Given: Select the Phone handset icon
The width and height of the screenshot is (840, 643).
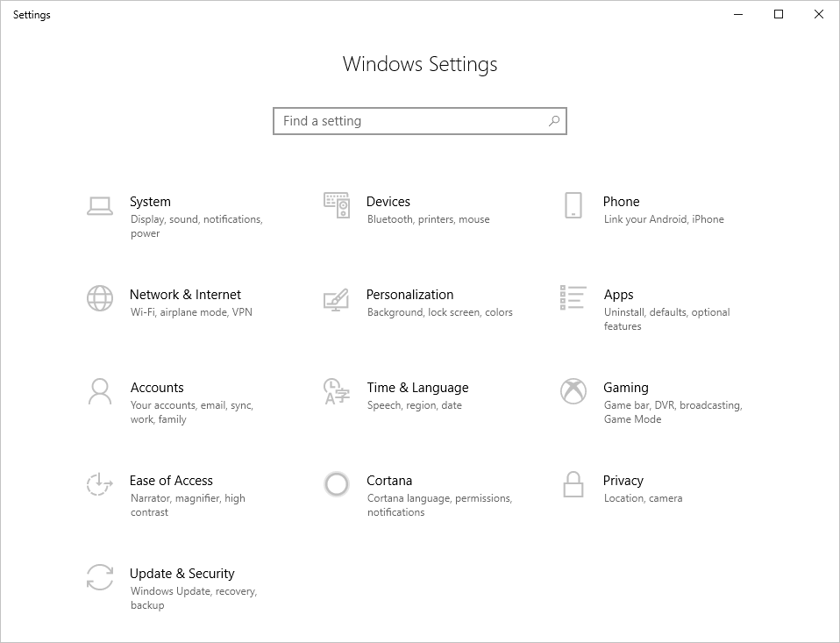Looking at the screenshot, I should (573, 206).
